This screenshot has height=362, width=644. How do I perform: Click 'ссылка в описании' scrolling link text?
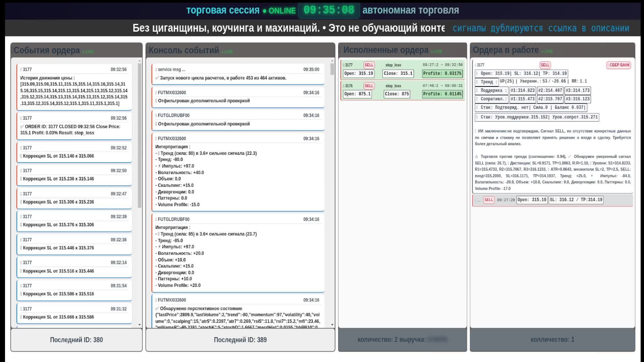(x=588, y=28)
